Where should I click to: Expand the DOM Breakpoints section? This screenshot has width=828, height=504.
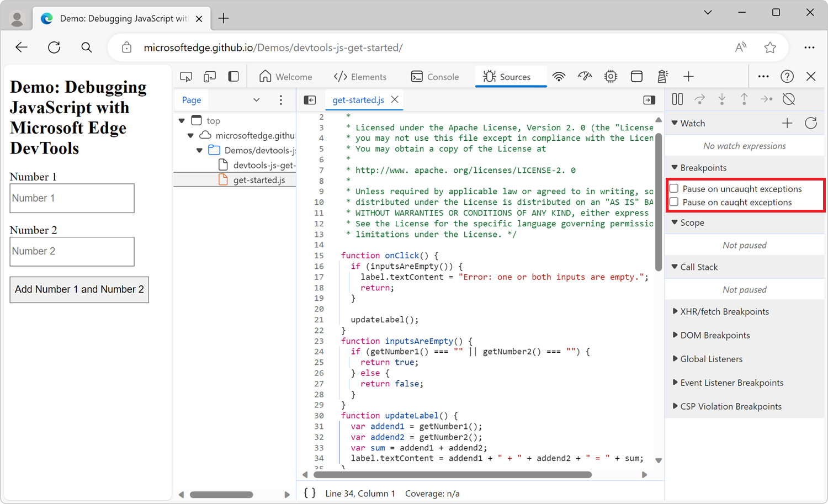coord(715,335)
